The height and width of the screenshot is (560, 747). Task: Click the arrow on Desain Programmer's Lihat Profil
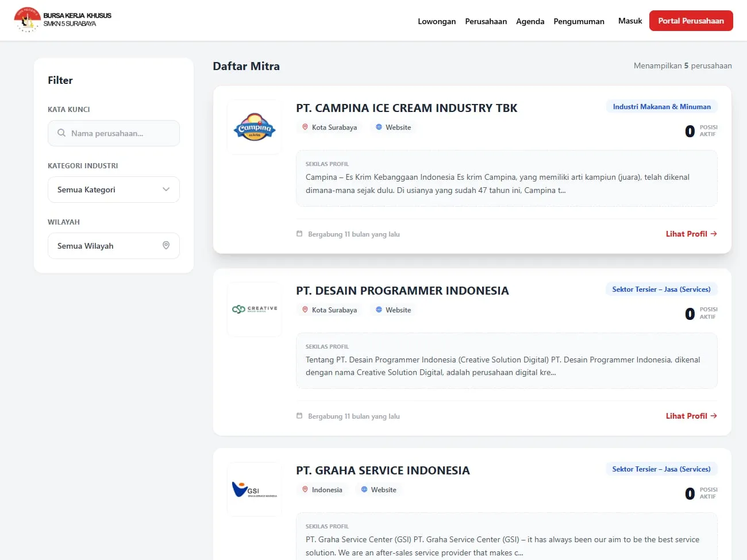[x=714, y=416]
